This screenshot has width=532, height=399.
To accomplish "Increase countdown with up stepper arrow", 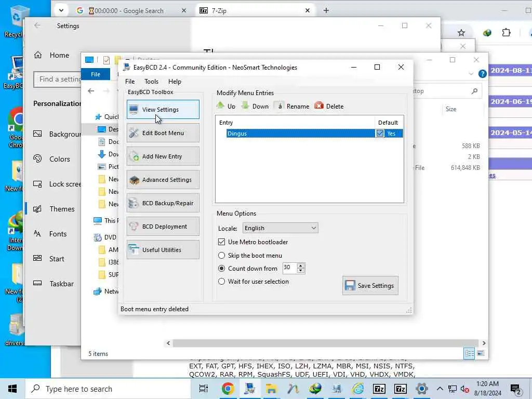I will click(301, 265).
